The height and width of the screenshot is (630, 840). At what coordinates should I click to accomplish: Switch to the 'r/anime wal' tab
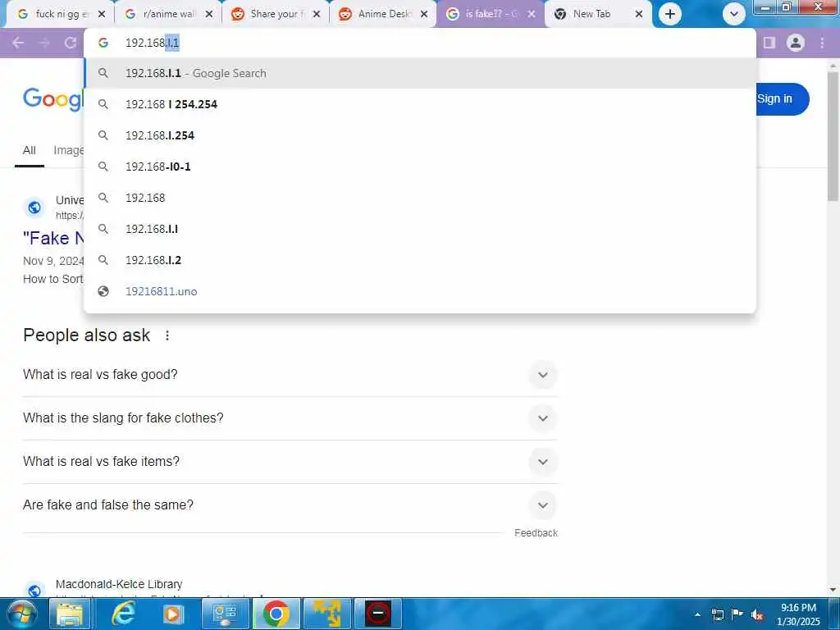click(x=168, y=15)
